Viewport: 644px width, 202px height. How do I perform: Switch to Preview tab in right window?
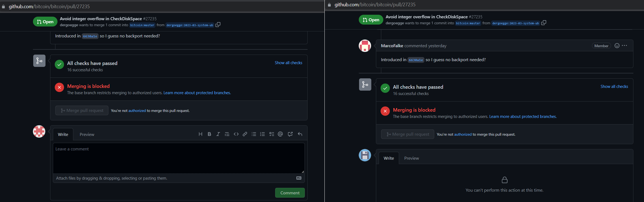[412, 158]
